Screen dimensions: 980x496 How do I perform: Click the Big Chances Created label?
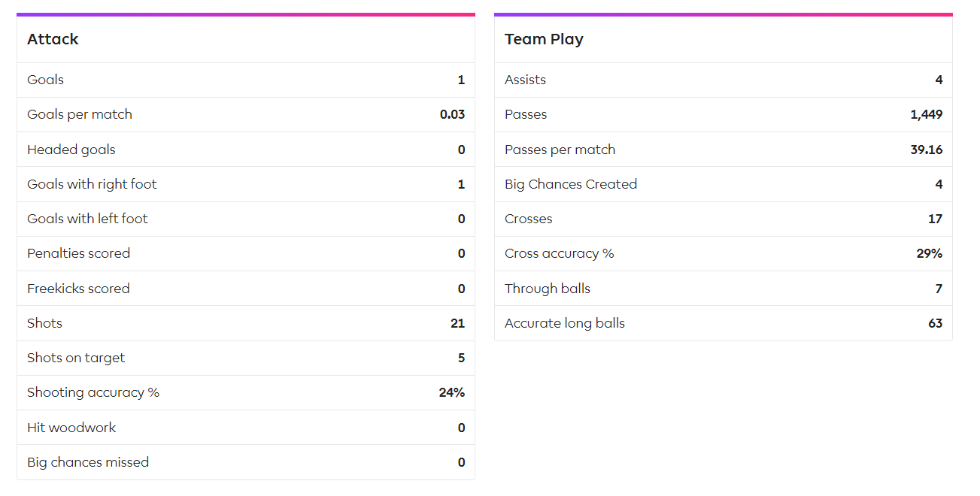point(571,184)
